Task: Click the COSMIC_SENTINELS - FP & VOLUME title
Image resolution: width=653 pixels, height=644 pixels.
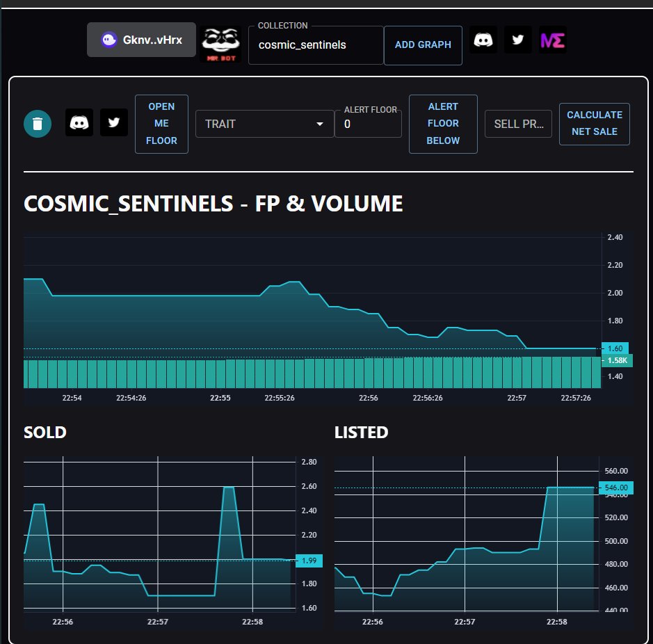Action: click(213, 204)
